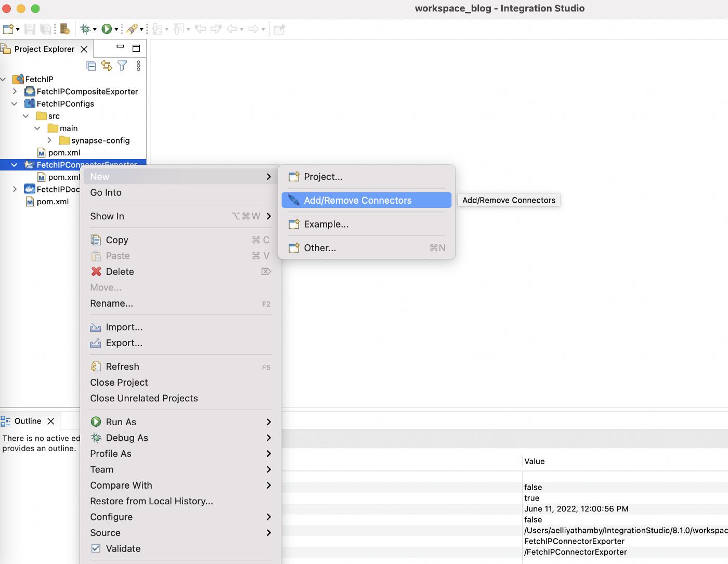Toggle the Validate checkbox
This screenshot has width=728, height=564.
[x=96, y=548]
